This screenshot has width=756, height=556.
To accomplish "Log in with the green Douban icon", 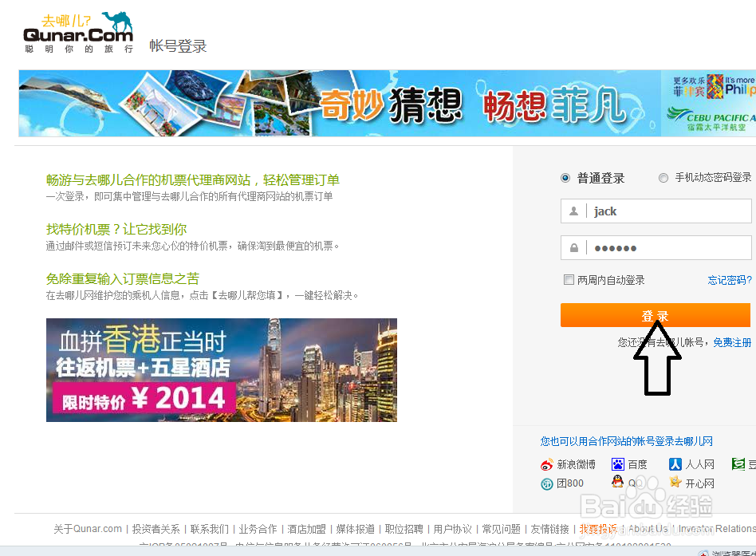I will click(x=738, y=464).
